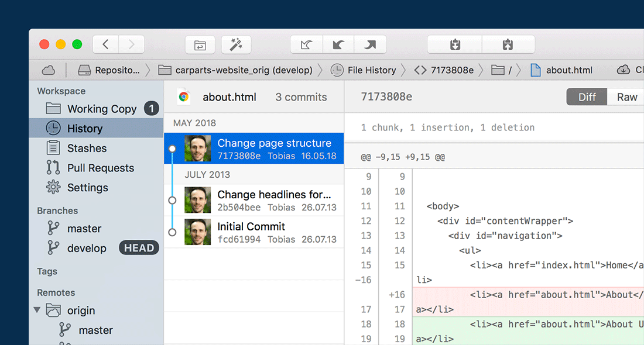The height and width of the screenshot is (345, 644).
Task: Select the commit node circle beside Initial Commit
Action: tap(172, 231)
